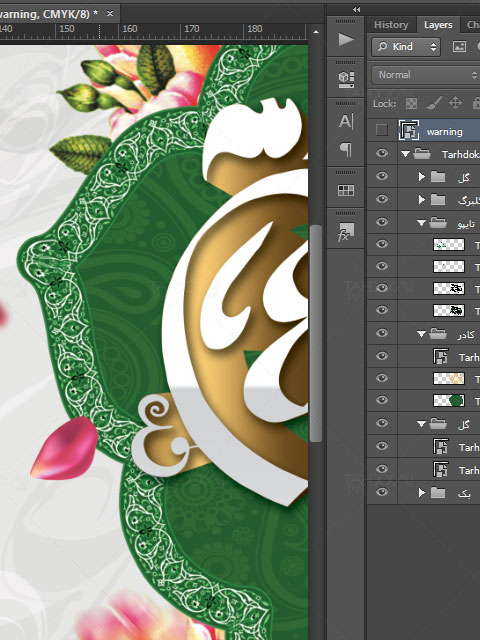
Task: Hide the تایپو group
Action: [x=382, y=222]
